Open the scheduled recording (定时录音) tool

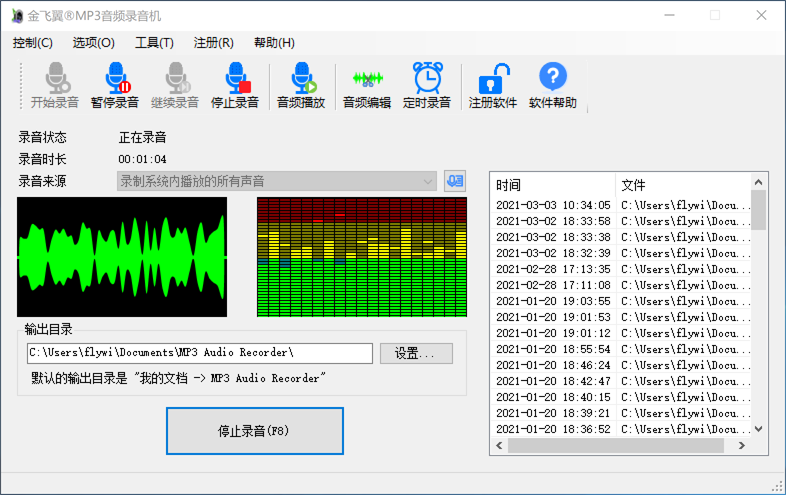coord(427,85)
